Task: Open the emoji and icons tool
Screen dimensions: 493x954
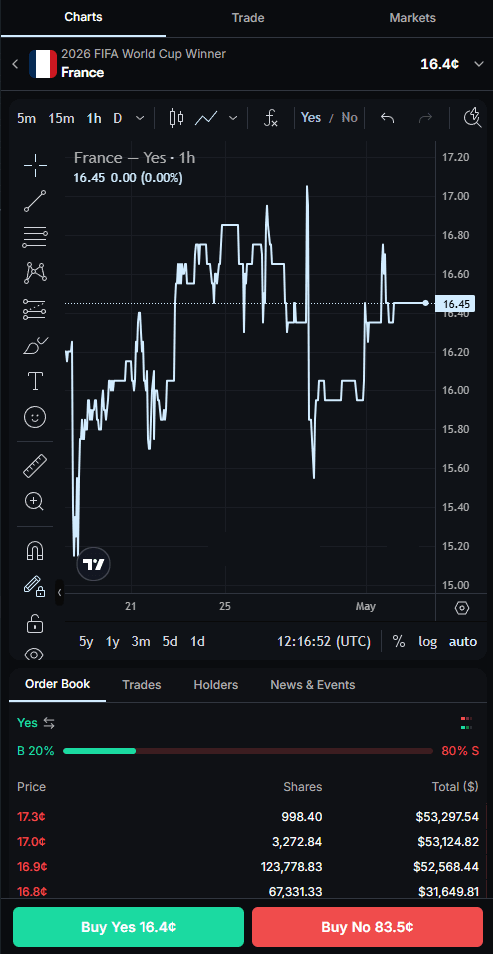Action: (35, 417)
